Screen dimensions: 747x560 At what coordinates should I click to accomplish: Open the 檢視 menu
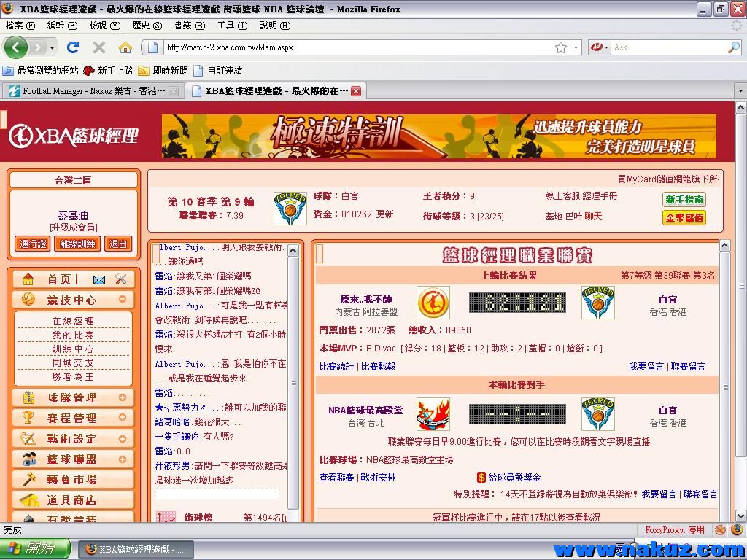(x=105, y=26)
